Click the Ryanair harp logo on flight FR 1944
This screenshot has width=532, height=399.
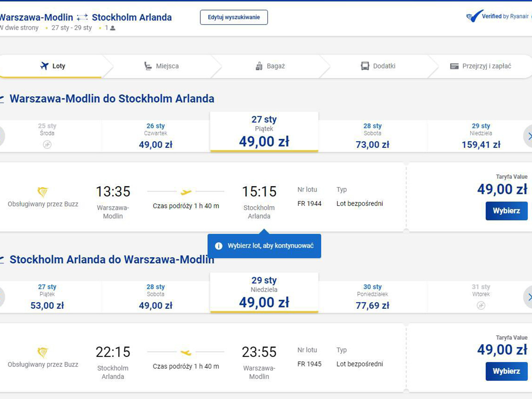point(43,192)
